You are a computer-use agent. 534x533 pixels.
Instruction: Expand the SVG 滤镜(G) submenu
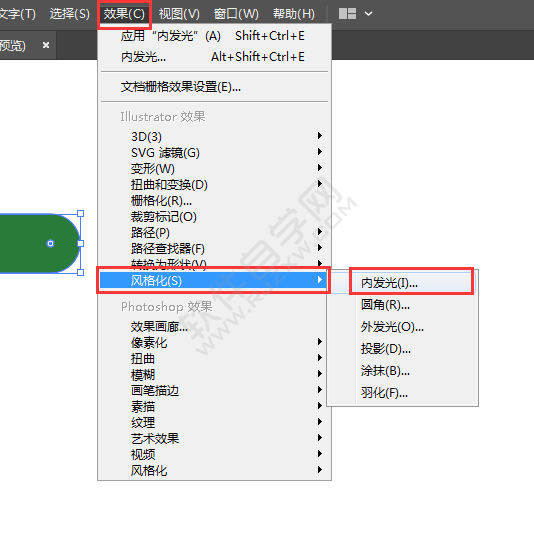(215, 152)
